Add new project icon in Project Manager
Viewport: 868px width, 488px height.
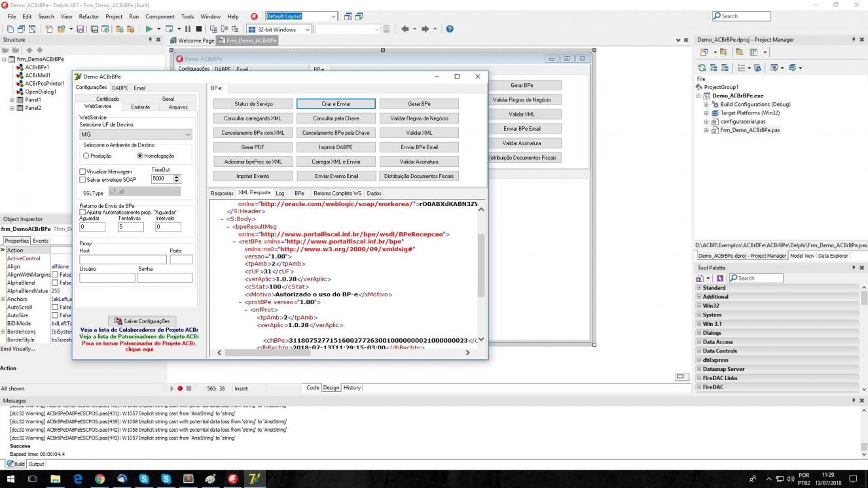(x=723, y=52)
